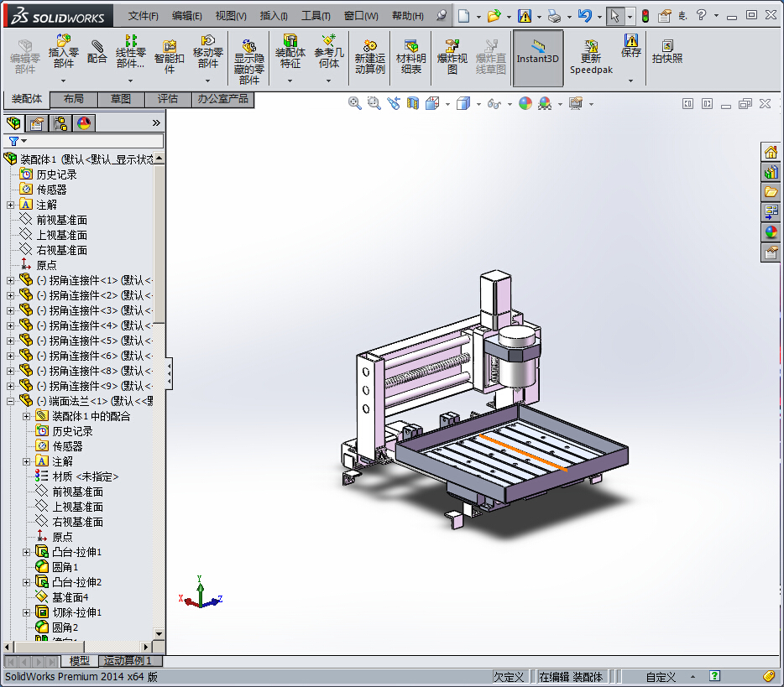Open DisplayManager tab icon

point(84,123)
